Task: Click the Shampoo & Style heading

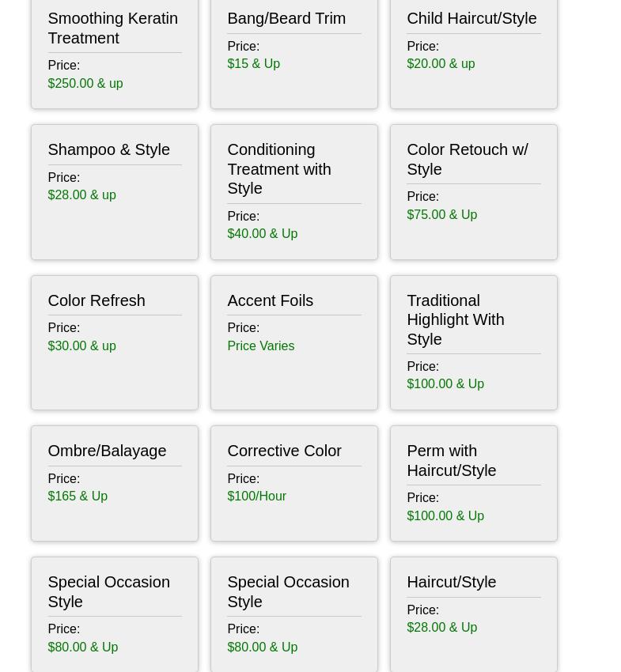Action: point(108,149)
